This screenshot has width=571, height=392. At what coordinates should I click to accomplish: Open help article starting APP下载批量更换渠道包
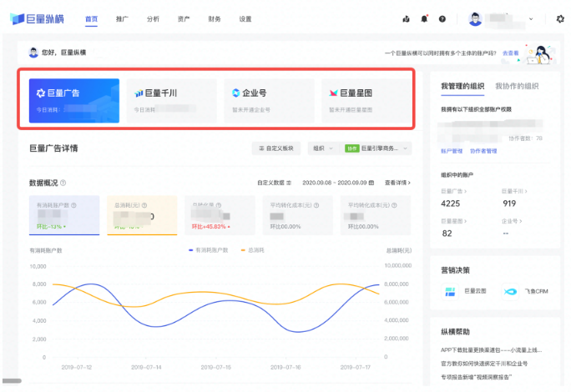click(x=491, y=350)
